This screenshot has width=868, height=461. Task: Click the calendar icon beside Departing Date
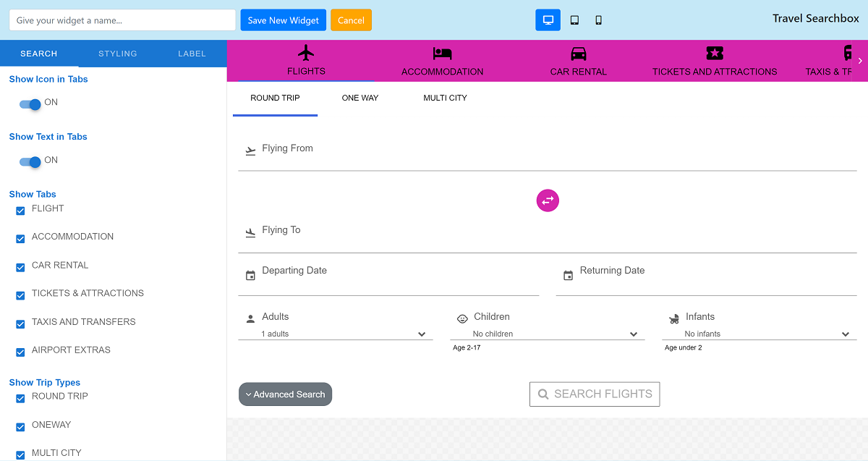(x=250, y=276)
